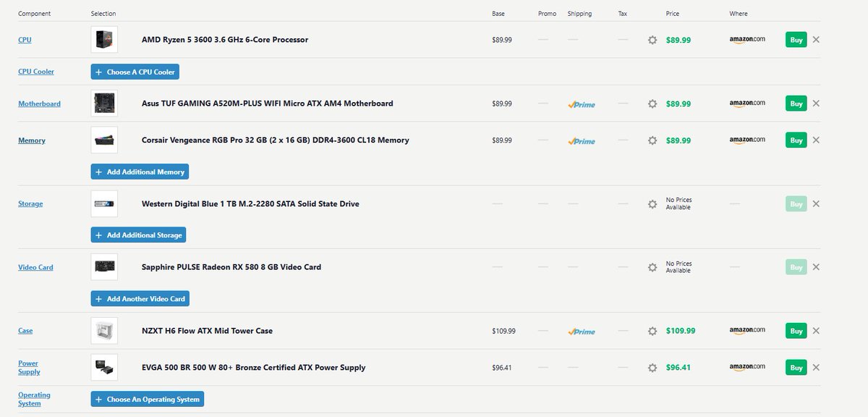The width and height of the screenshot is (868, 417).
Task: Open Corsair Vengeance RGB Pro 32 GB name link
Action: coord(276,140)
